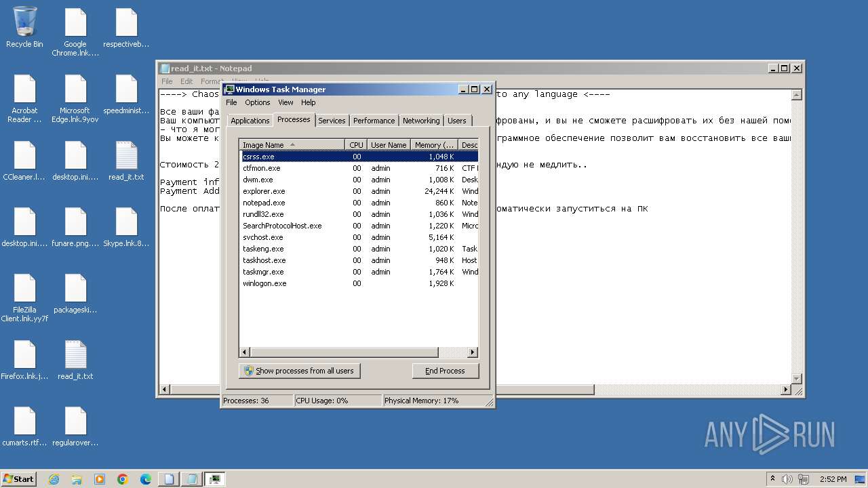Open Internet Explorer from the taskbar
This screenshot has height=488, width=868.
click(x=54, y=479)
